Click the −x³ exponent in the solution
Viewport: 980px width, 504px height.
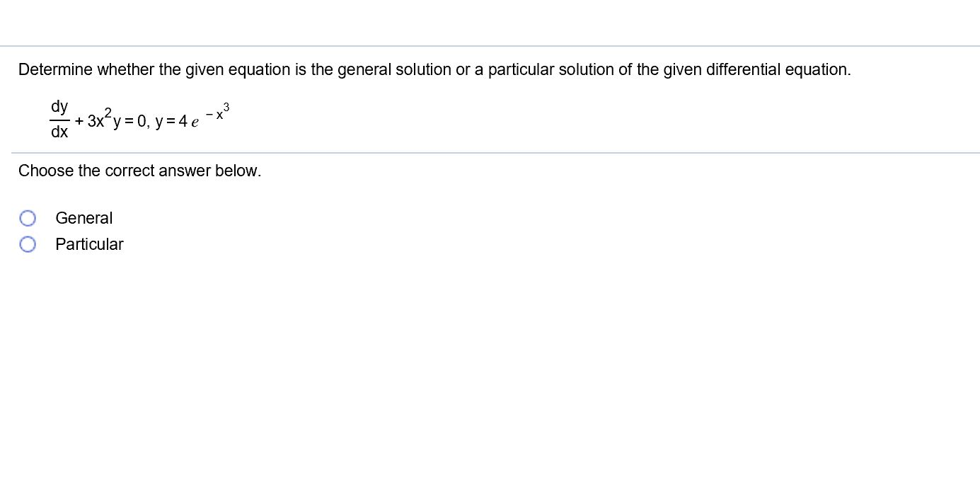click(x=218, y=111)
